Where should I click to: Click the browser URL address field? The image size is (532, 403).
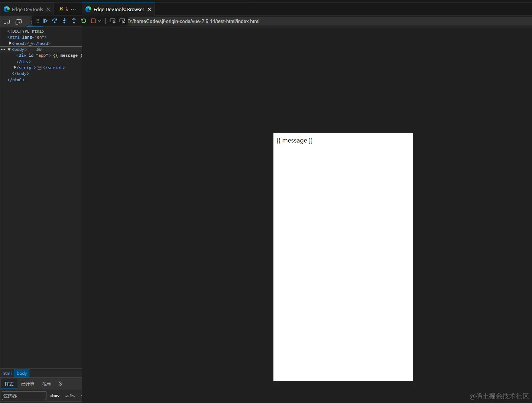click(329, 21)
